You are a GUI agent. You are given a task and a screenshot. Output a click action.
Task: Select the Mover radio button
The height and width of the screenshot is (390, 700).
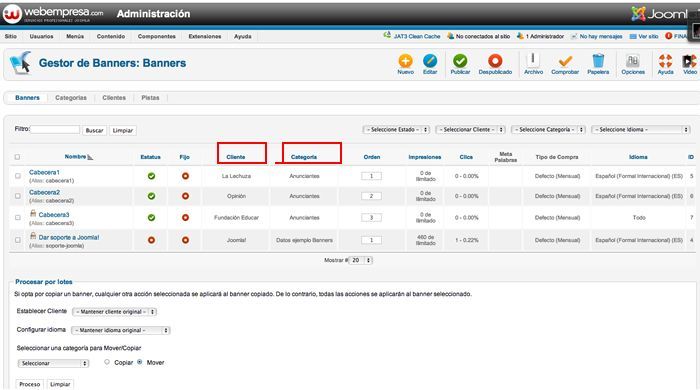pyautogui.click(x=140, y=362)
